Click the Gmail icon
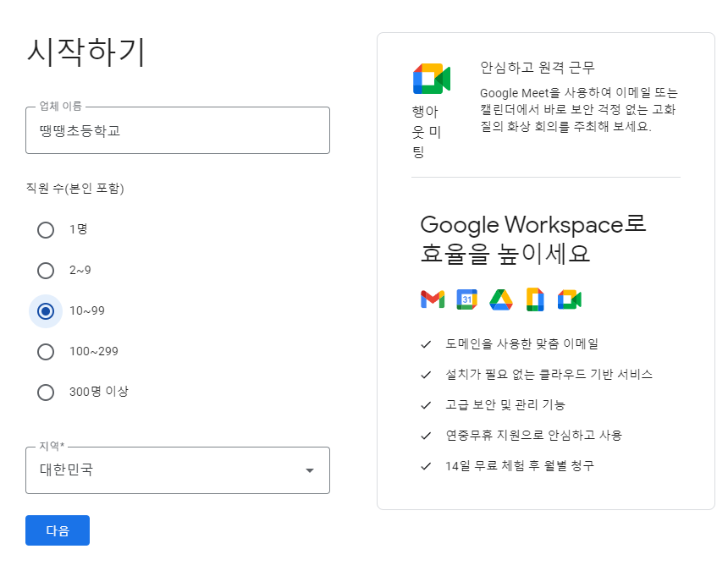 (433, 299)
